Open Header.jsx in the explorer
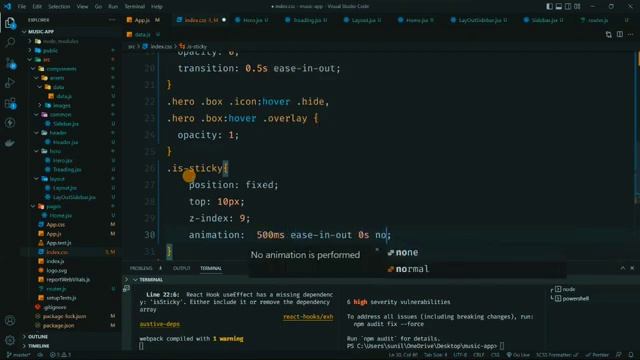 pos(65,142)
